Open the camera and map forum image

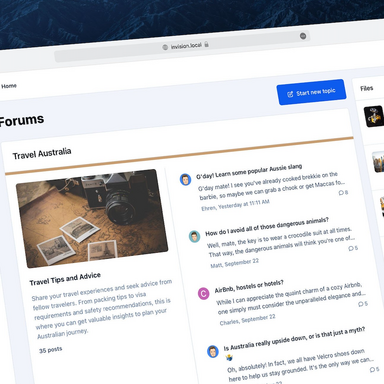[x=92, y=218]
